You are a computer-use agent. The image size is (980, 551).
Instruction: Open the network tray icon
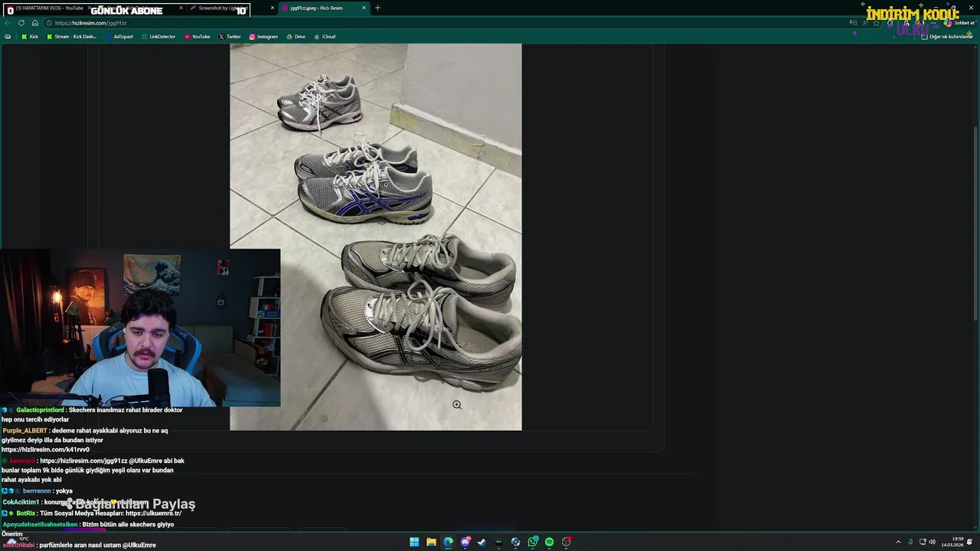click(923, 542)
